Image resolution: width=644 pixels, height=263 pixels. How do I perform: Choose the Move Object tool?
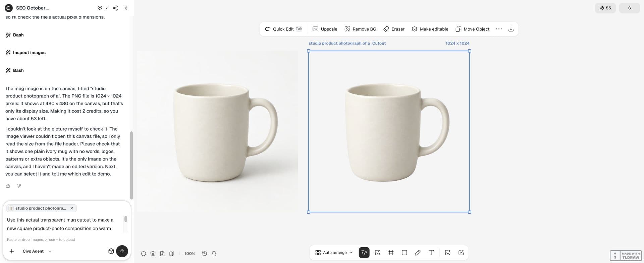coord(472,29)
